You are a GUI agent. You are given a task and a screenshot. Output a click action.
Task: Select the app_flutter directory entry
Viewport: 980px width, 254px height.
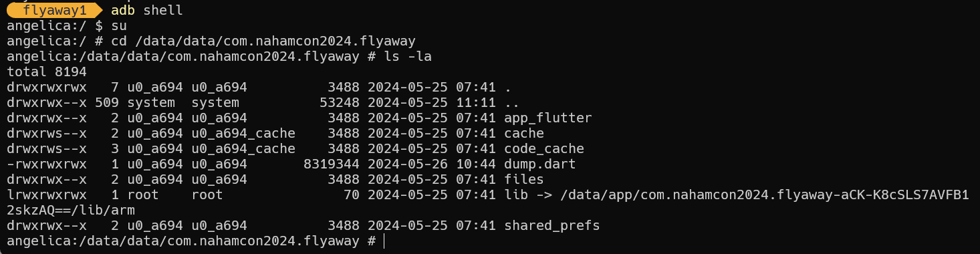coord(548,118)
